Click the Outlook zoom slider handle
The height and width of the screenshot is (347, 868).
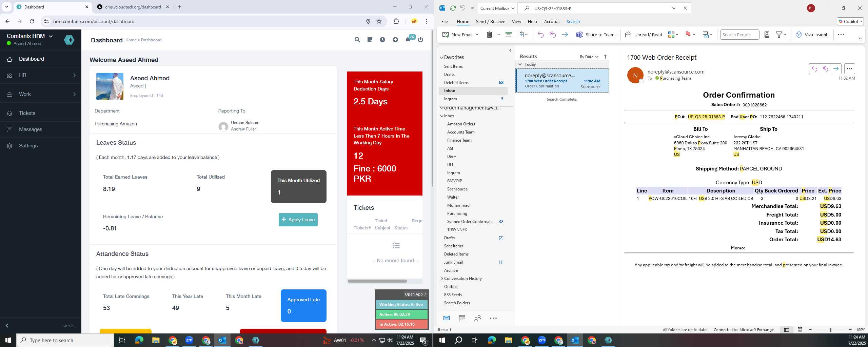[830, 330]
